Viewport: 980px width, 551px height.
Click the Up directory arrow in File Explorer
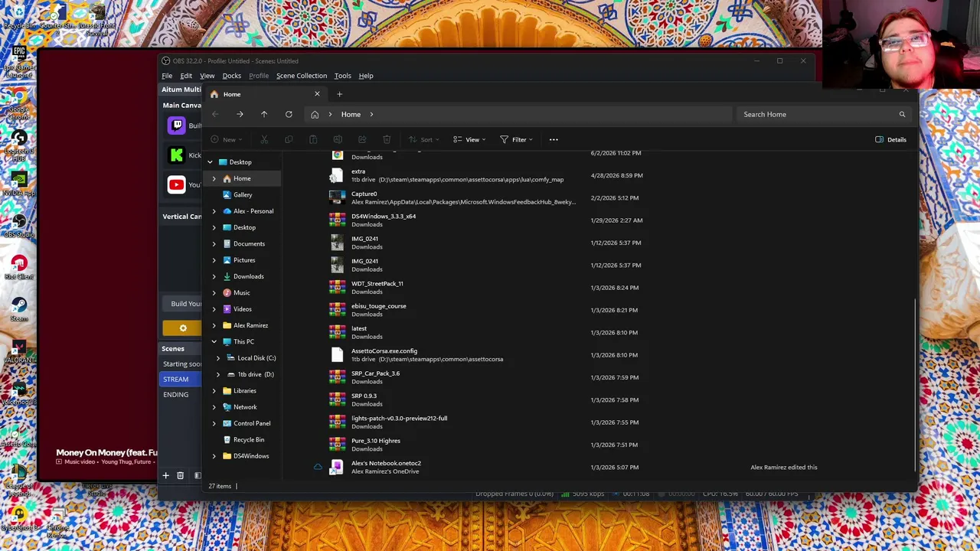coord(264,114)
